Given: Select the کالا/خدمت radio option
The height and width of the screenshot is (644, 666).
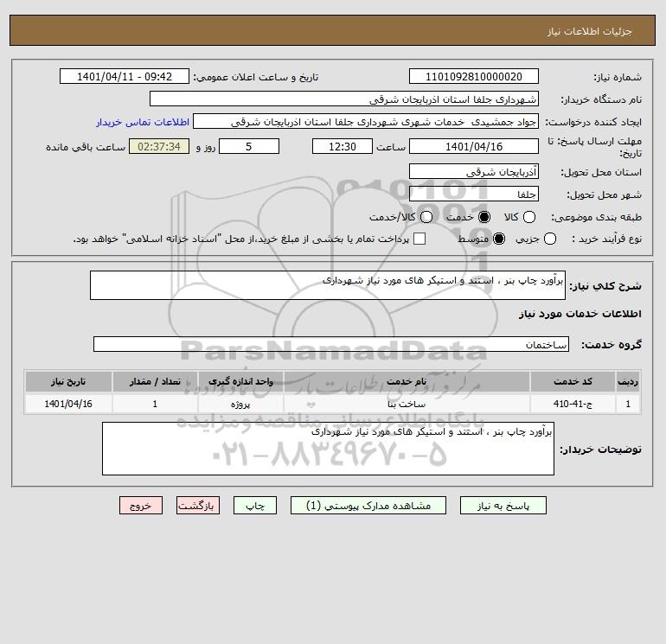Looking at the screenshot, I should coord(426,217).
